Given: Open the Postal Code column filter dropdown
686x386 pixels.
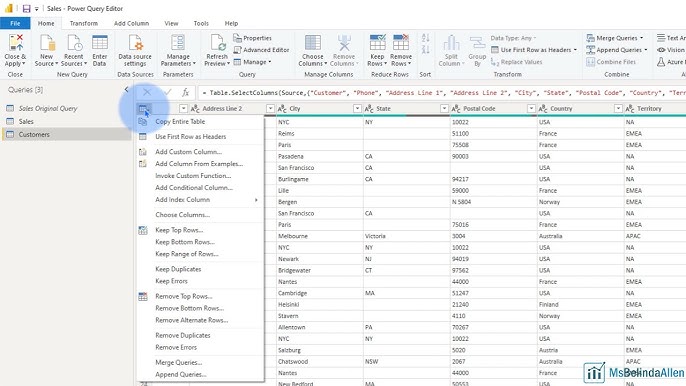Looking at the screenshot, I should point(531,109).
